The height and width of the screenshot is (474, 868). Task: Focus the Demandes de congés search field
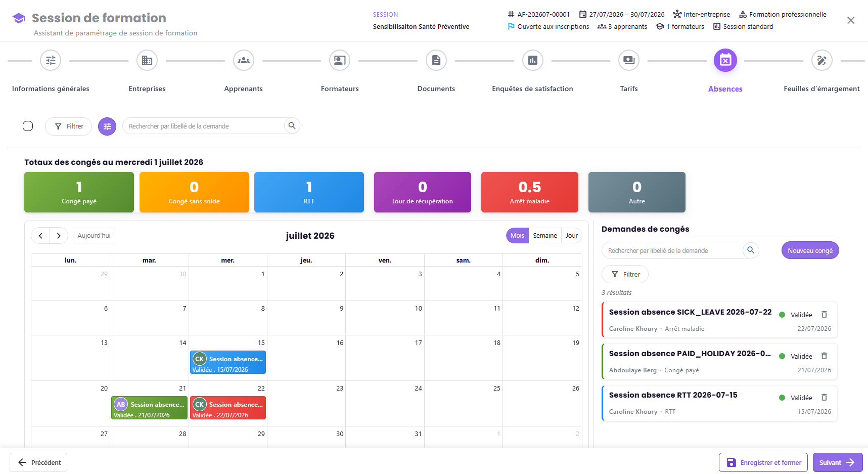[x=672, y=250]
